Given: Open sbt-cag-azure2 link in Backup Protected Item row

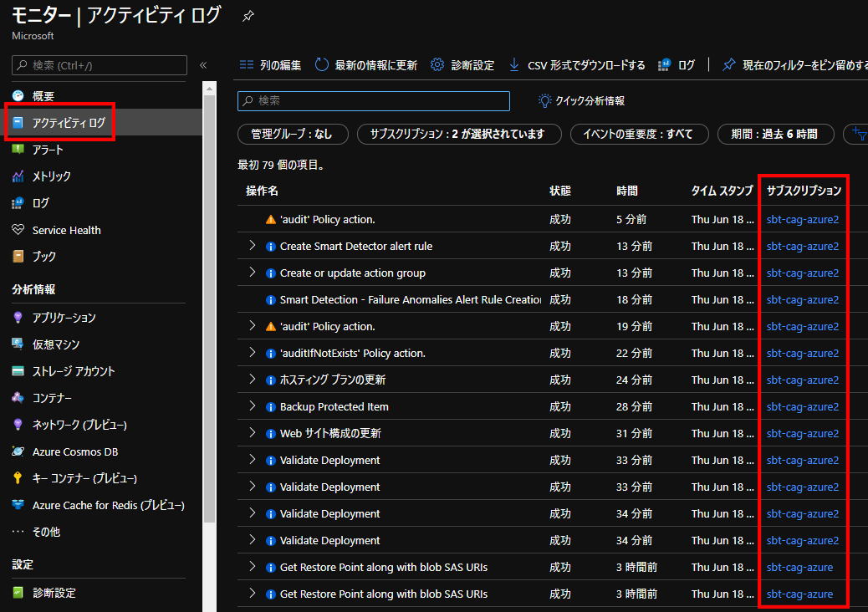Looking at the screenshot, I should (802, 406).
